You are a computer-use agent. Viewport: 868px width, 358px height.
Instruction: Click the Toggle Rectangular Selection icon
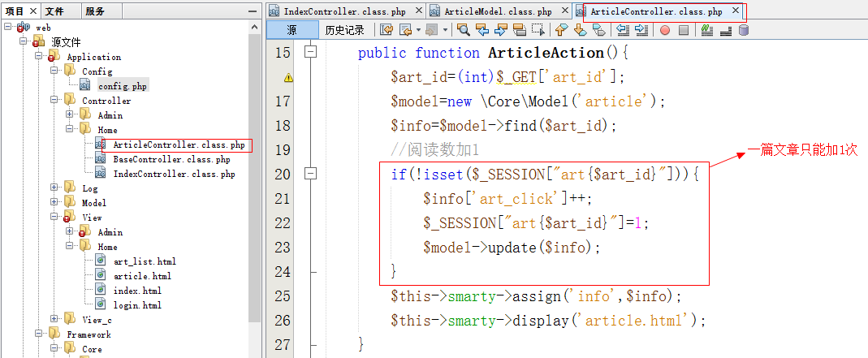click(x=538, y=30)
